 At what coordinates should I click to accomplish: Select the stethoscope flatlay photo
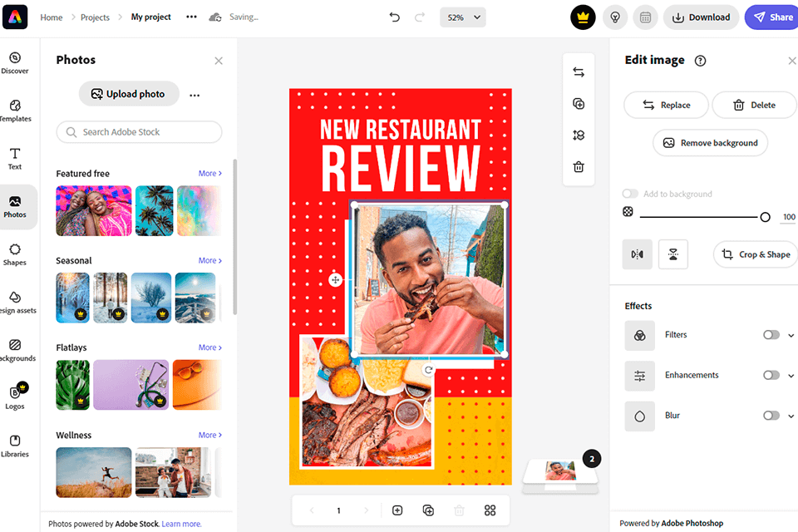pos(131,385)
